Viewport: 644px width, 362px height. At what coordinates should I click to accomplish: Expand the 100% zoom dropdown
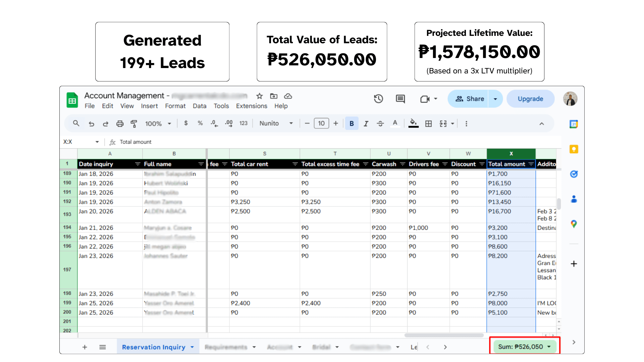pyautogui.click(x=158, y=124)
